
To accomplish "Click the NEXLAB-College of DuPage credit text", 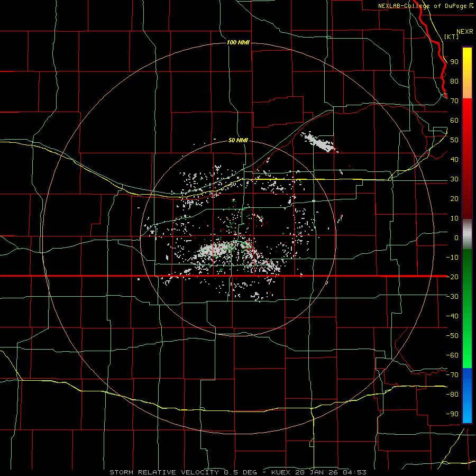I will [422, 6].
